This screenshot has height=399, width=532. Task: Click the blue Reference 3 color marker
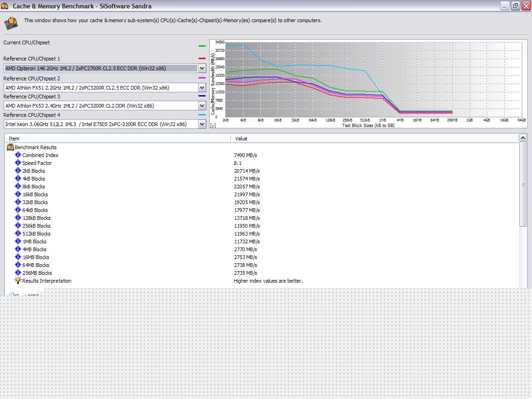202,96
